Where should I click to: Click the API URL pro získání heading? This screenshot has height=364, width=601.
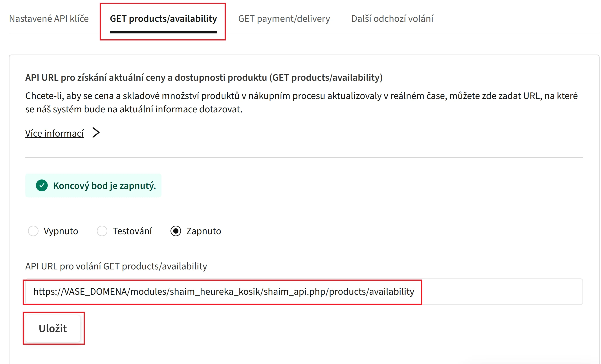(x=204, y=78)
